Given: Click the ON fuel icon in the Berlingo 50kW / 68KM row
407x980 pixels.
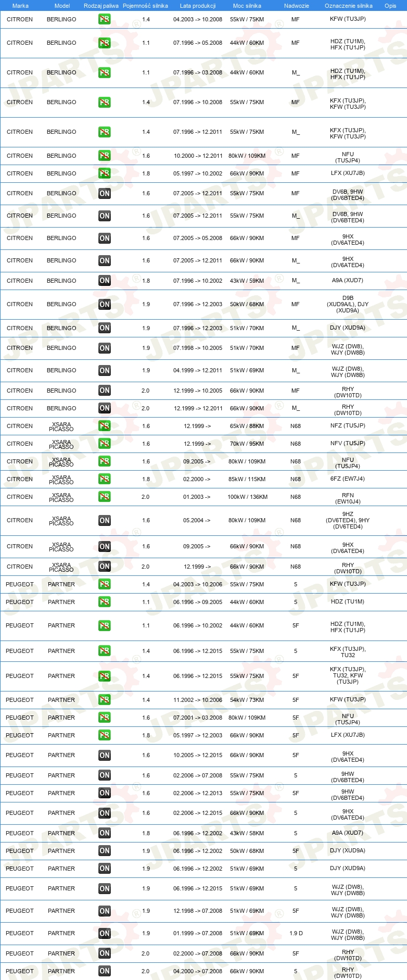Looking at the screenshot, I should 105,305.
